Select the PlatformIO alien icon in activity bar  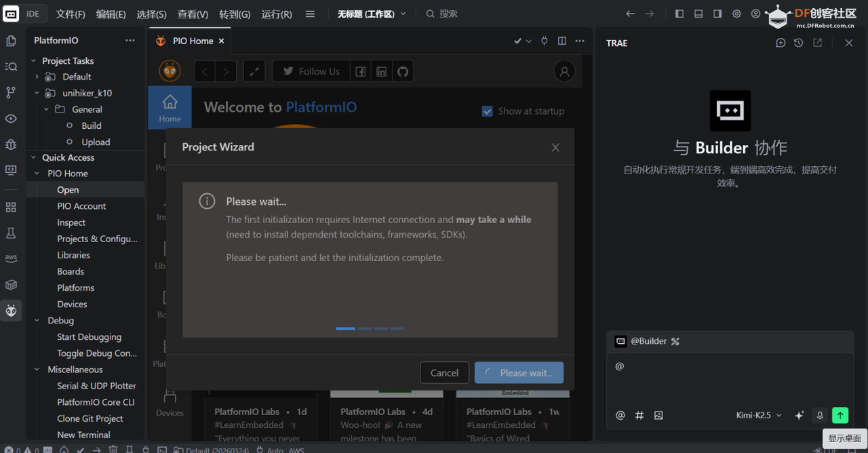pos(11,311)
